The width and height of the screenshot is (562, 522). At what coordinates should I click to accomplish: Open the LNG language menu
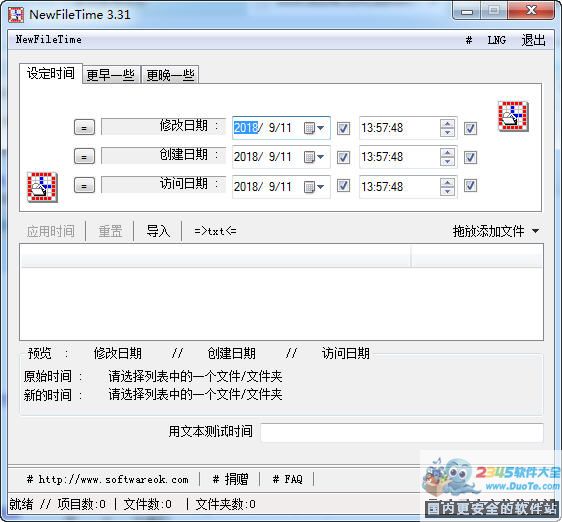[497, 40]
